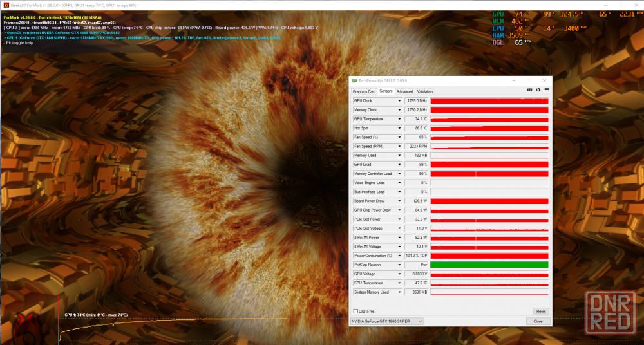The image size is (644, 345).
Task: Click the Reset button in GPU-Z
Action: pos(541,312)
